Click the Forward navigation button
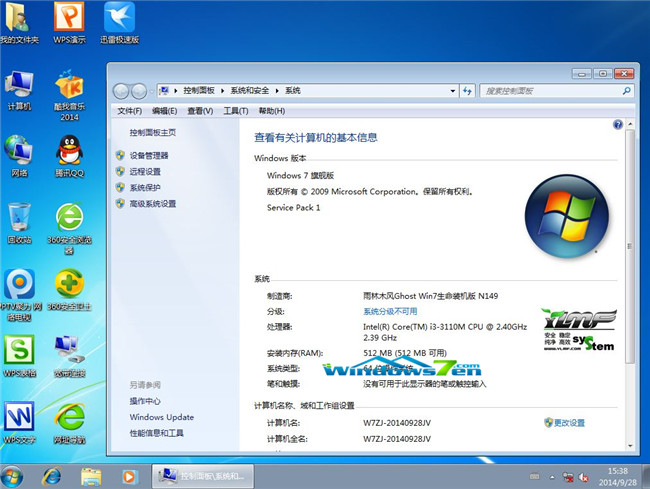The width and height of the screenshot is (650, 489). (139, 91)
